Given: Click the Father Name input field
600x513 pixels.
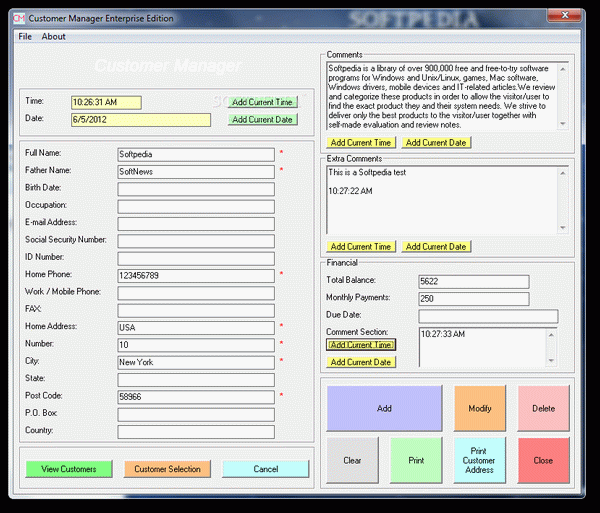Looking at the screenshot, I should (196, 172).
